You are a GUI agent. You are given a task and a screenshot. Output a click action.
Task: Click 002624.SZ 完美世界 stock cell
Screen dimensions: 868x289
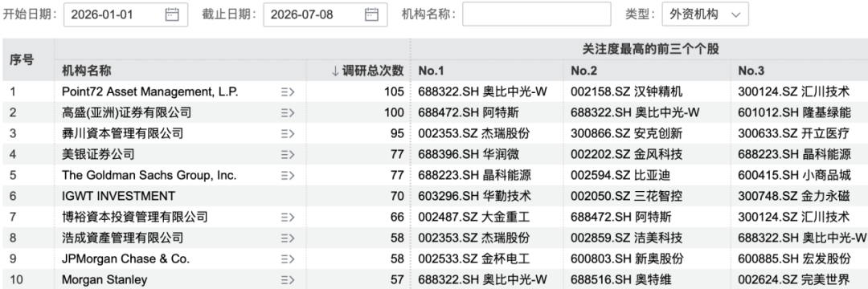click(794, 279)
